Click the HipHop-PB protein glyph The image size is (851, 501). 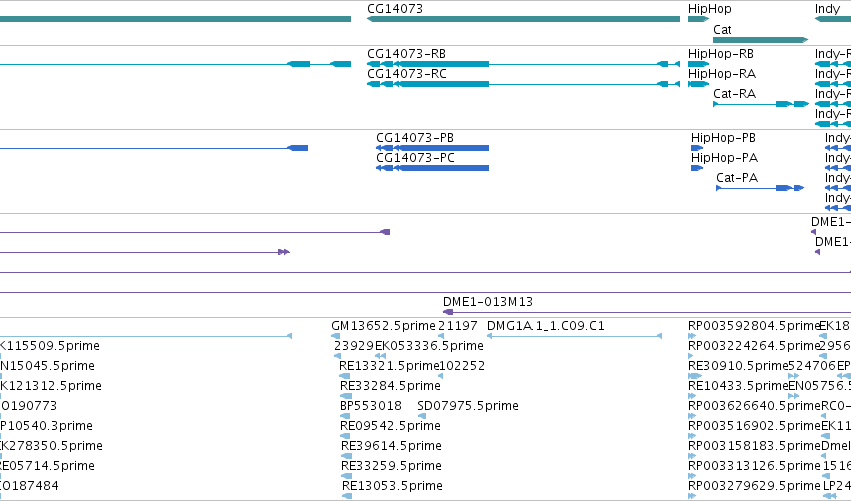[x=697, y=148]
